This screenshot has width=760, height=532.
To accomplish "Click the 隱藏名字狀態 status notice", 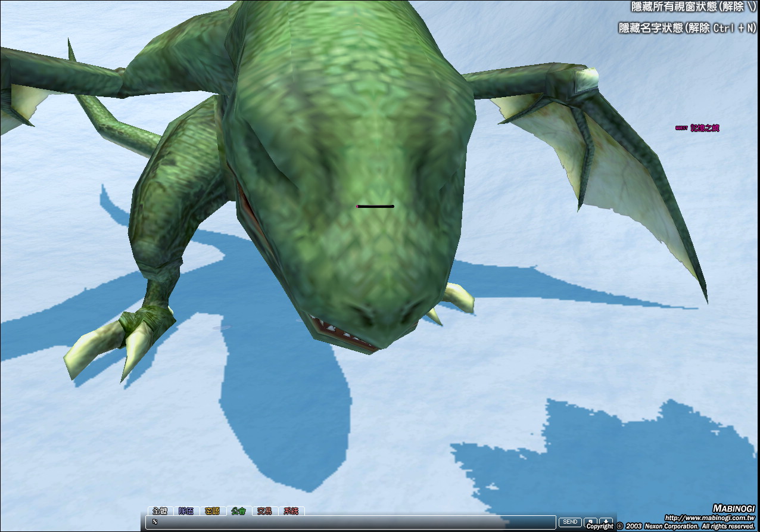I will (687, 28).
